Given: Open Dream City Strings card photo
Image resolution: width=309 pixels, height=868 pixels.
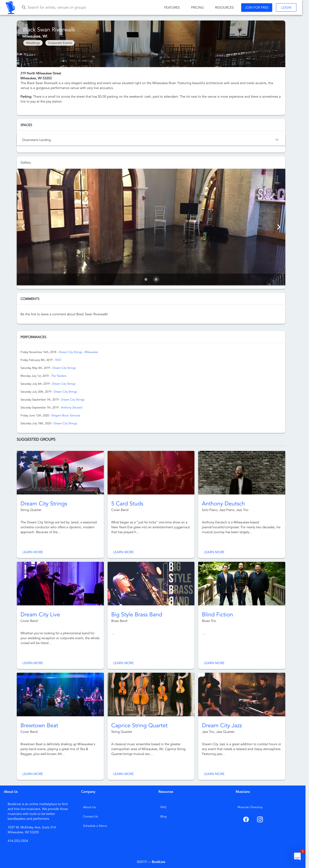Looking at the screenshot, I should tap(60, 472).
